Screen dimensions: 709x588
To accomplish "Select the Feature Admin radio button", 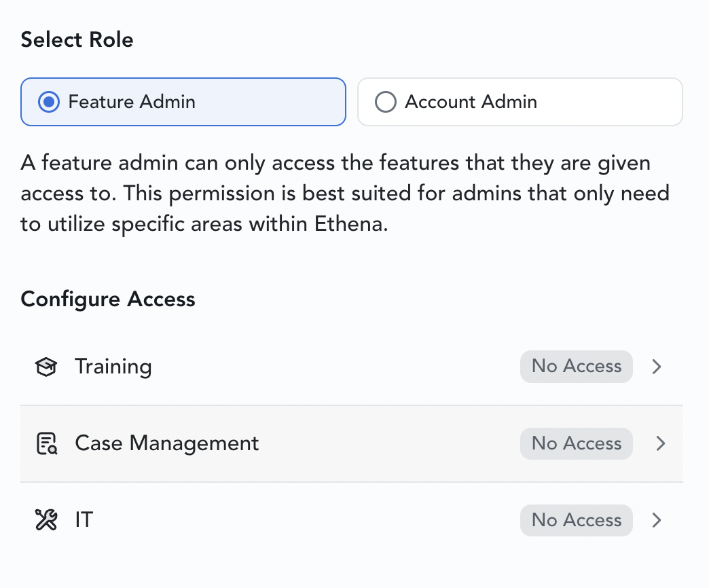I will 48,102.
